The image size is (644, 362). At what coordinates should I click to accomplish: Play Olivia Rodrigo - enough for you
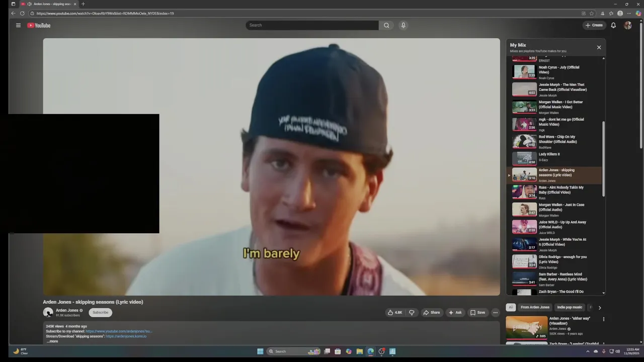[x=553, y=261]
